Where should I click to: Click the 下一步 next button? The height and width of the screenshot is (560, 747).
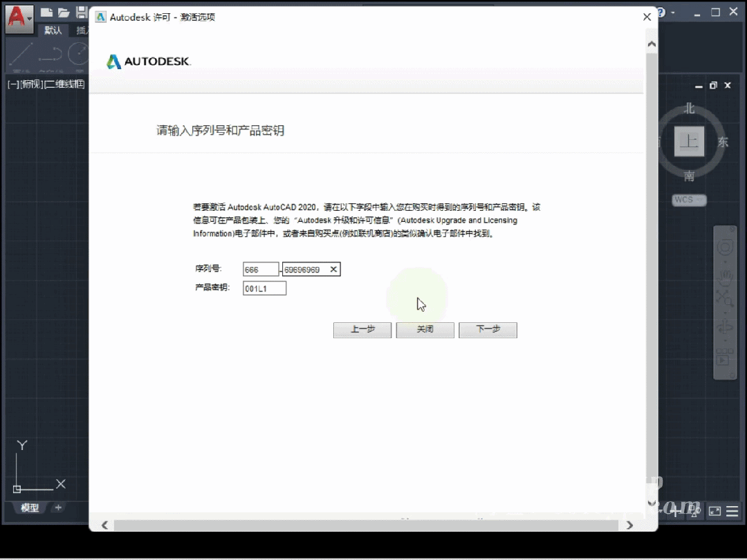coord(488,330)
